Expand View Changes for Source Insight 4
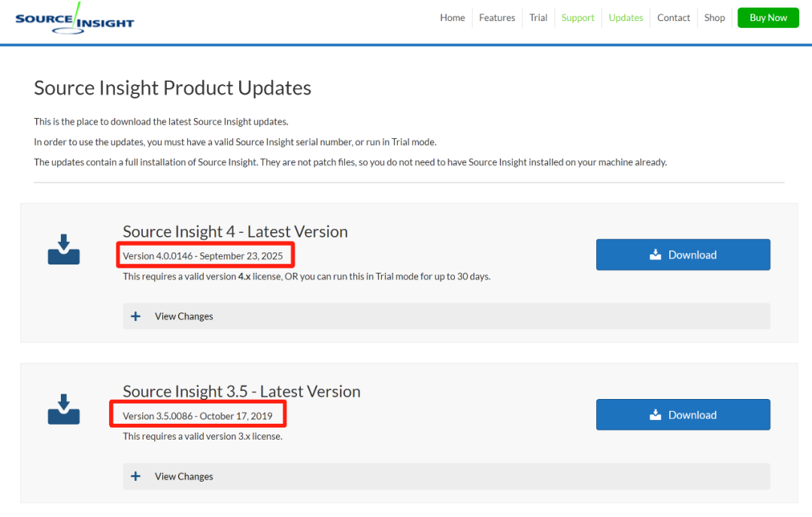812x517 pixels. pos(447,316)
